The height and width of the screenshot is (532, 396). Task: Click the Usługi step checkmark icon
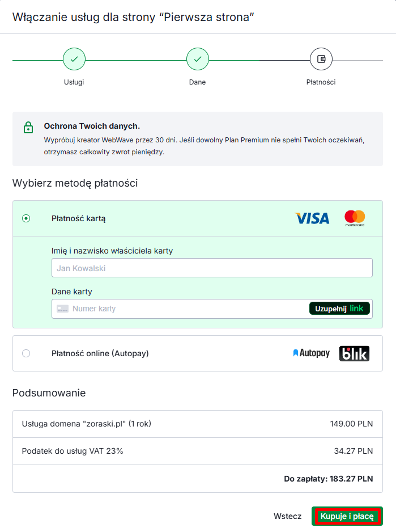click(74, 59)
